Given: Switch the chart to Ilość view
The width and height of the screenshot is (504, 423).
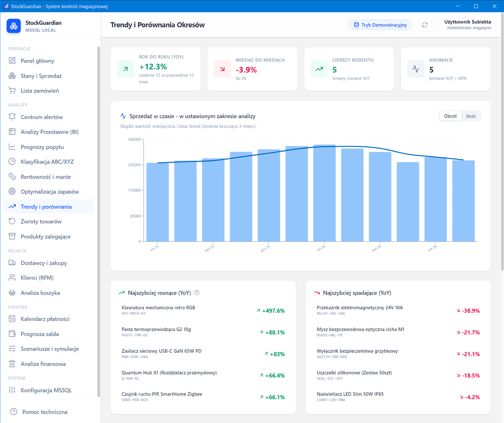Looking at the screenshot, I should tap(471, 116).
